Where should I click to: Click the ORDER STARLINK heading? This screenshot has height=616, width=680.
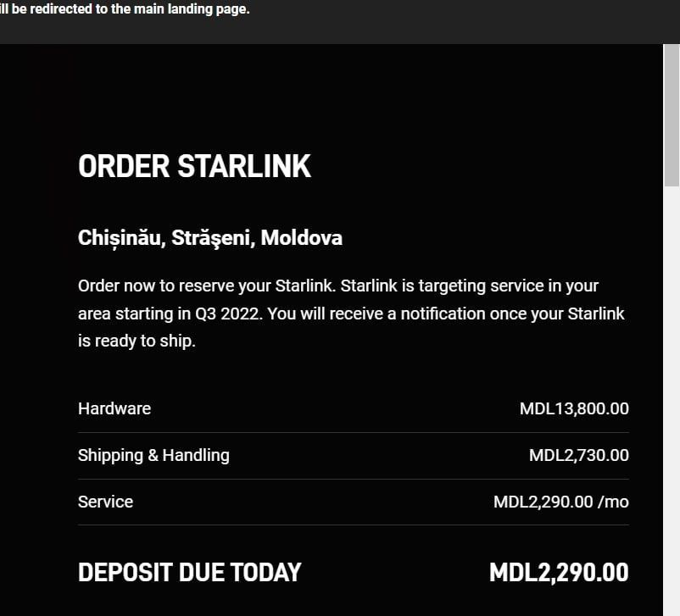(194, 166)
